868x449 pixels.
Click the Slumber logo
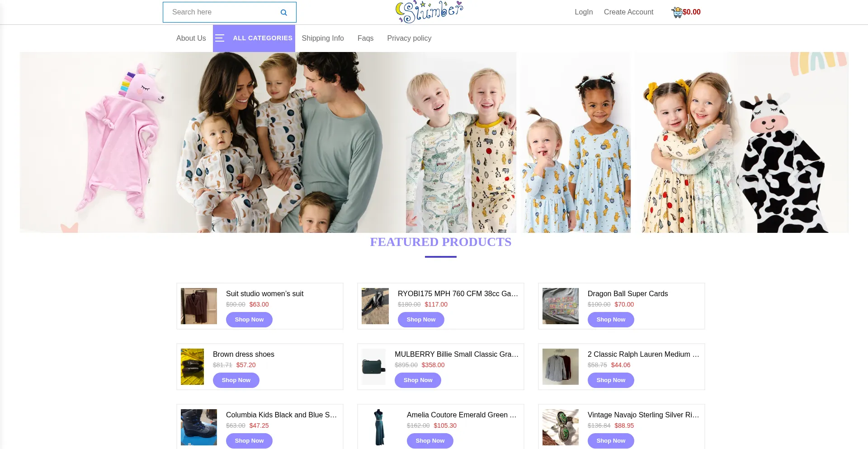pos(429,12)
